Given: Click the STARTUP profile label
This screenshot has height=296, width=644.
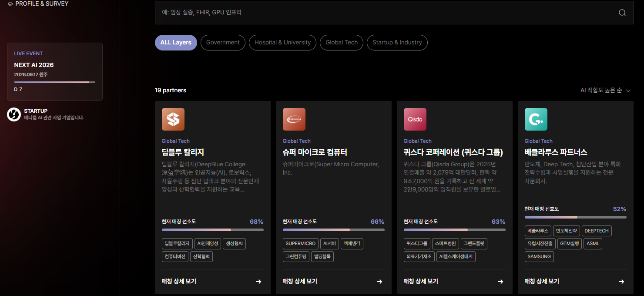Looking at the screenshot, I should (36, 111).
